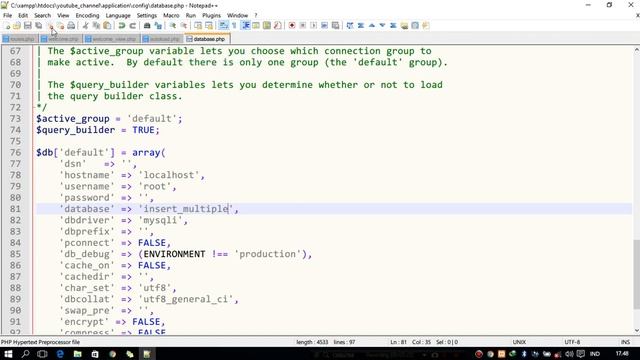Open the Language menu
The width and height of the screenshot is (640, 360).
[118, 16]
